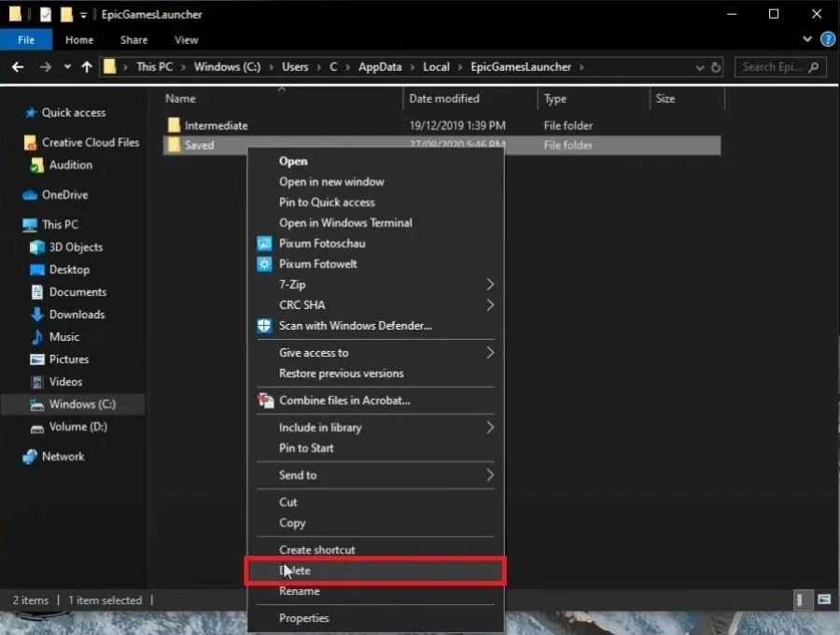Screen dimensions: 840x635
Task: Open the blue Help question mark icon
Action: [827, 39]
